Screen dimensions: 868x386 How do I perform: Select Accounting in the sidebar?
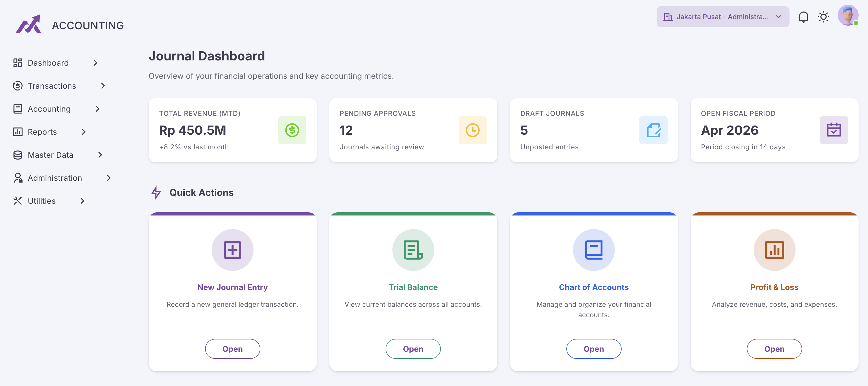click(x=49, y=109)
